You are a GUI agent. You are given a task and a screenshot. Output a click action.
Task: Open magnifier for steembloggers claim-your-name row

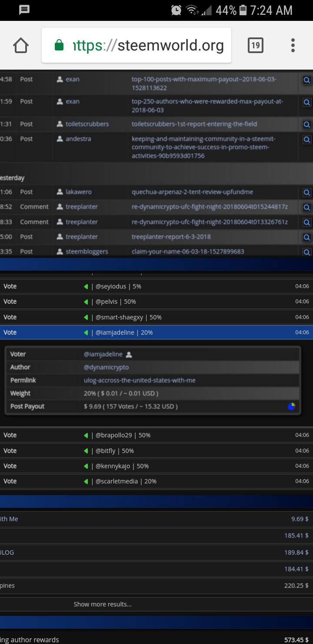click(x=307, y=252)
